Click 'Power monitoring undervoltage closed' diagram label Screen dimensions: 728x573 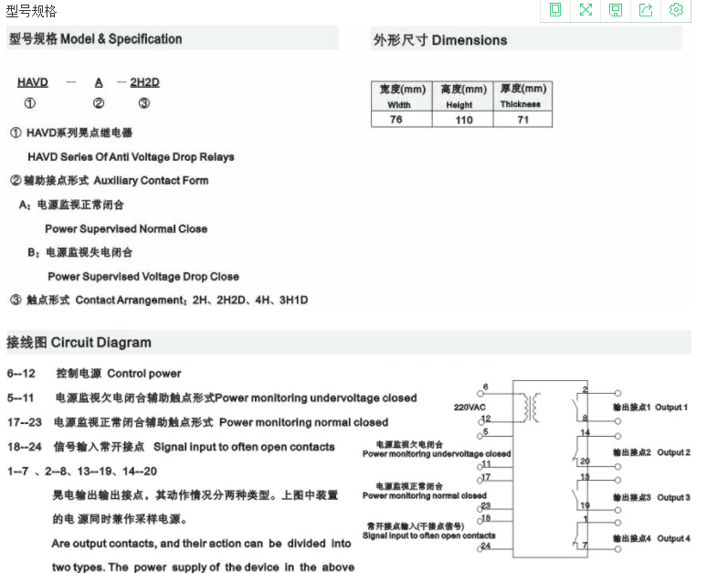tap(437, 454)
